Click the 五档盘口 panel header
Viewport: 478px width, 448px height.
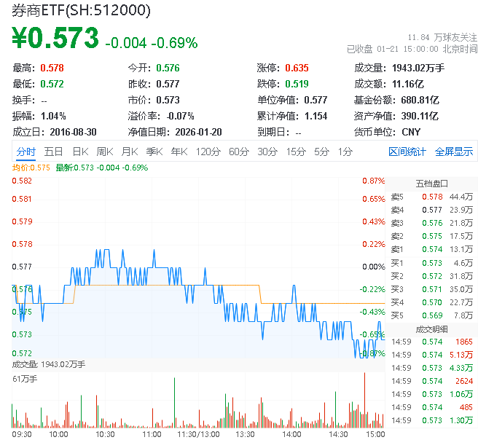coord(431,183)
